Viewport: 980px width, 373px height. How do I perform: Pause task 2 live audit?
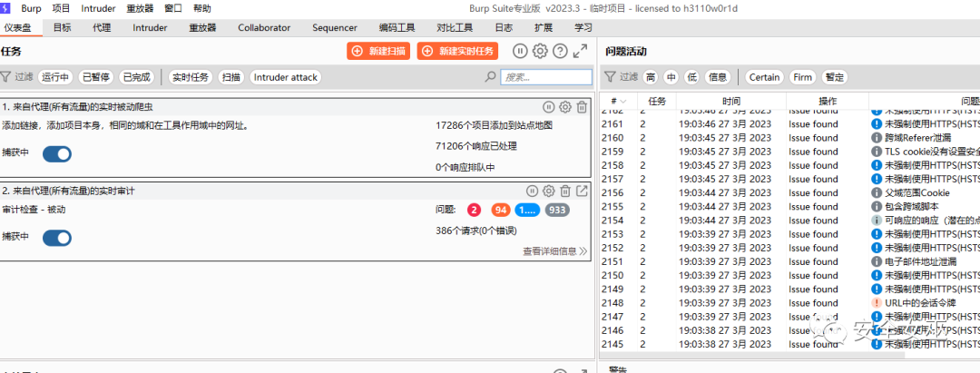click(532, 191)
